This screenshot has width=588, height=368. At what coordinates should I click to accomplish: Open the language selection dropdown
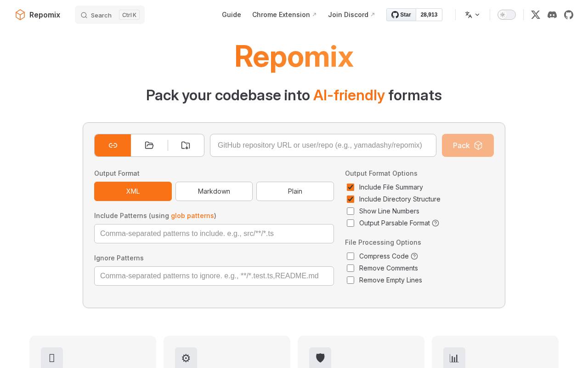[x=472, y=15]
